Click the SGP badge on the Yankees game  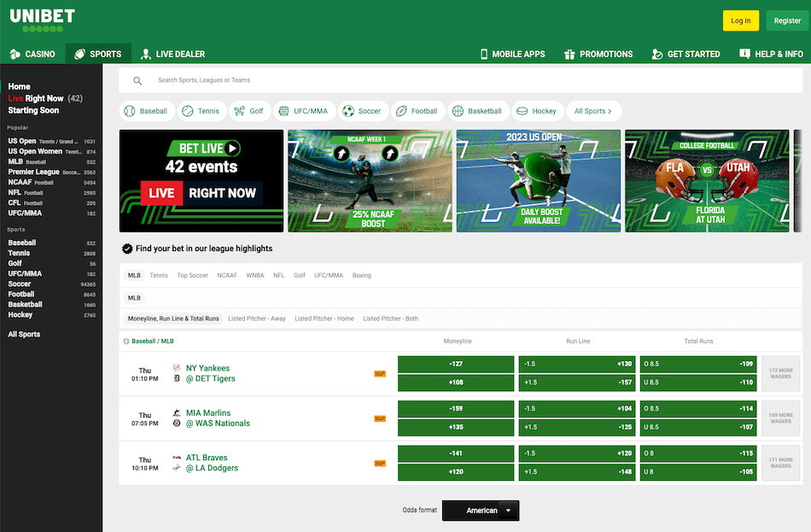pyautogui.click(x=380, y=373)
